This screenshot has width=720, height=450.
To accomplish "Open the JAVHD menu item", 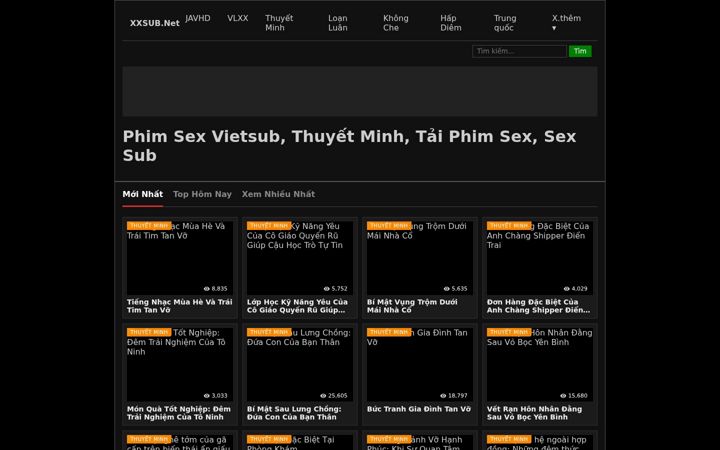I will tap(198, 18).
